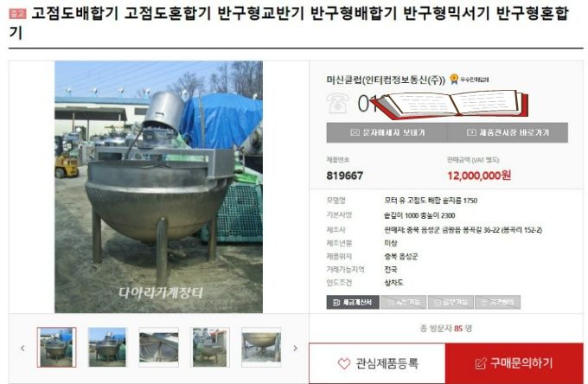
Task: View the third thumbnail showing tank interior
Action: (x=158, y=348)
